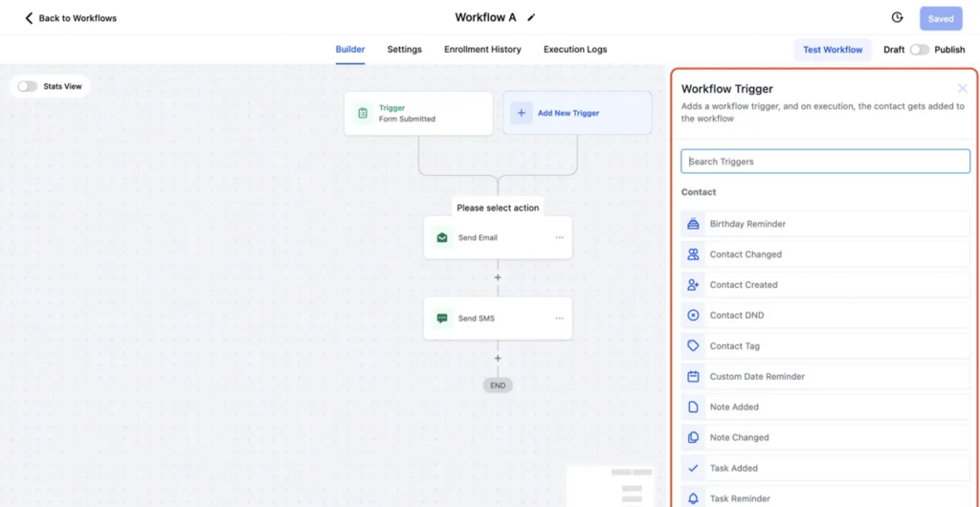The image size is (980, 507).
Task: Toggle Draft to Publish switch
Action: click(x=919, y=50)
